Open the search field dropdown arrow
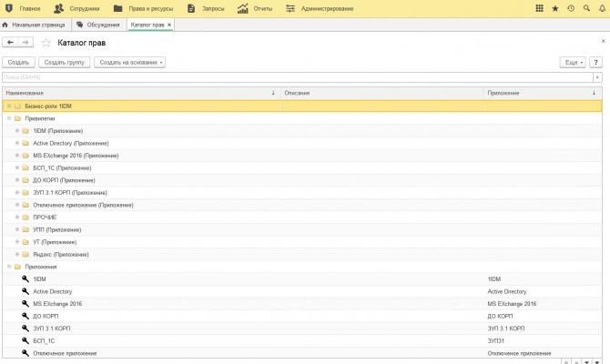The height and width of the screenshot is (364, 610). [x=597, y=77]
